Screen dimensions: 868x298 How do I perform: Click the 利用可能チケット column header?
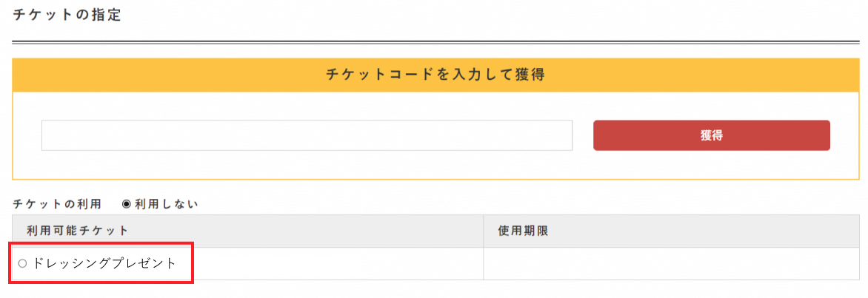point(78,231)
